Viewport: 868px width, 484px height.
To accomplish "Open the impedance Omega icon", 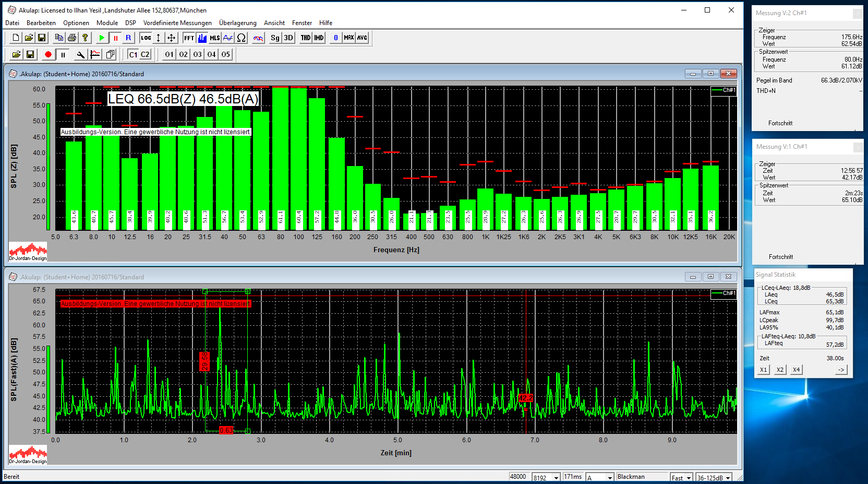I will click(241, 38).
